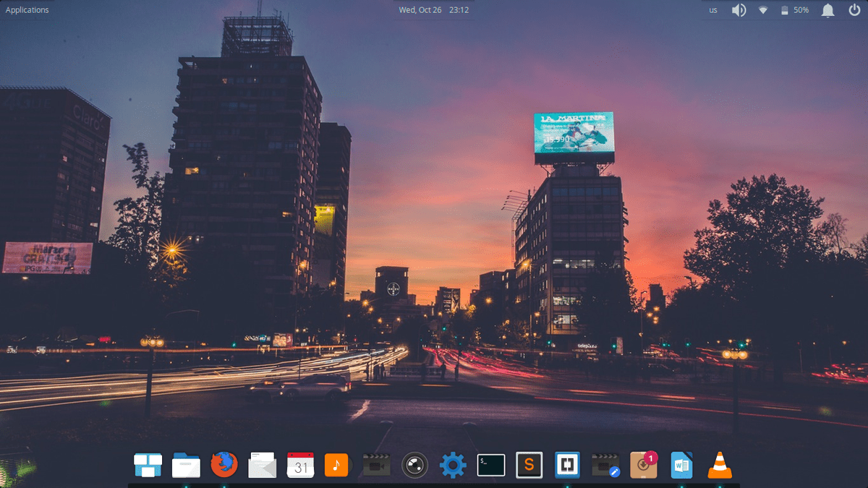
Task: Launch the orange Music player
Action: (337, 465)
